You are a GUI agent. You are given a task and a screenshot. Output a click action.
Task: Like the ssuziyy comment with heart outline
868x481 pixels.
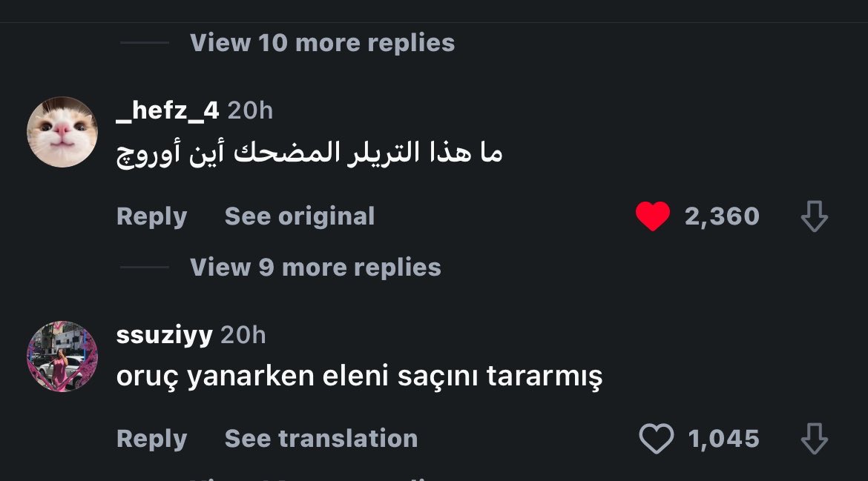tap(656, 439)
